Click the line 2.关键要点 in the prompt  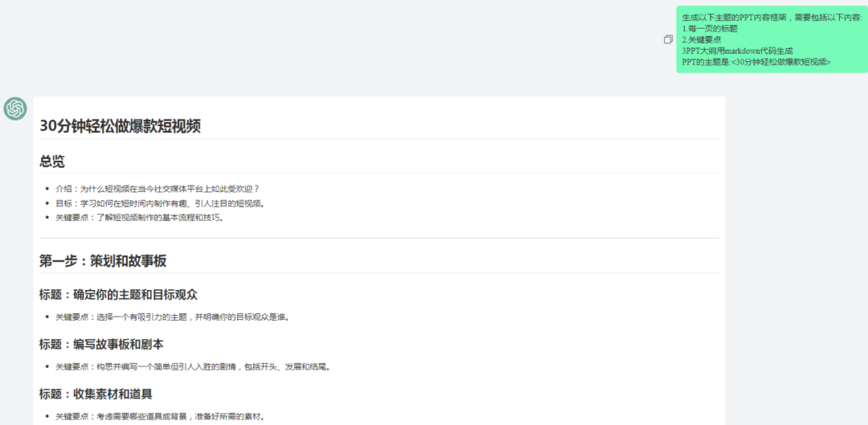click(x=702, y=39)
